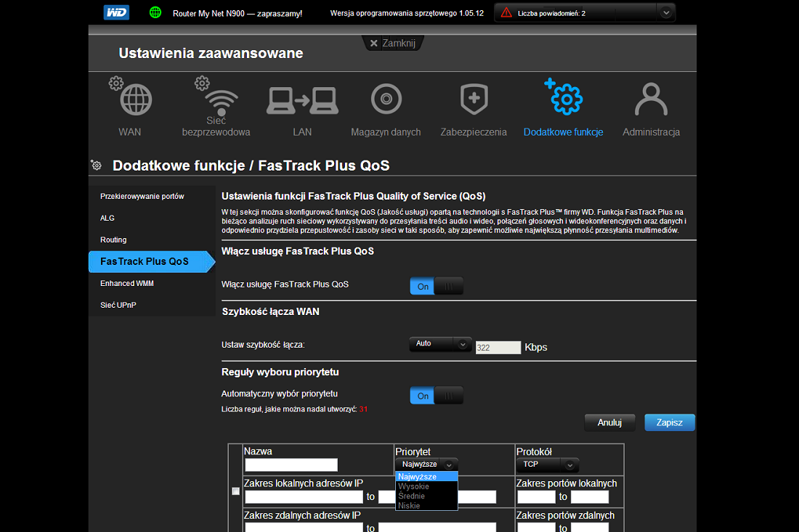Click the Szybkość łącza WAN section heading
This screenshot has height=532, width=799.
click(271, 311)
